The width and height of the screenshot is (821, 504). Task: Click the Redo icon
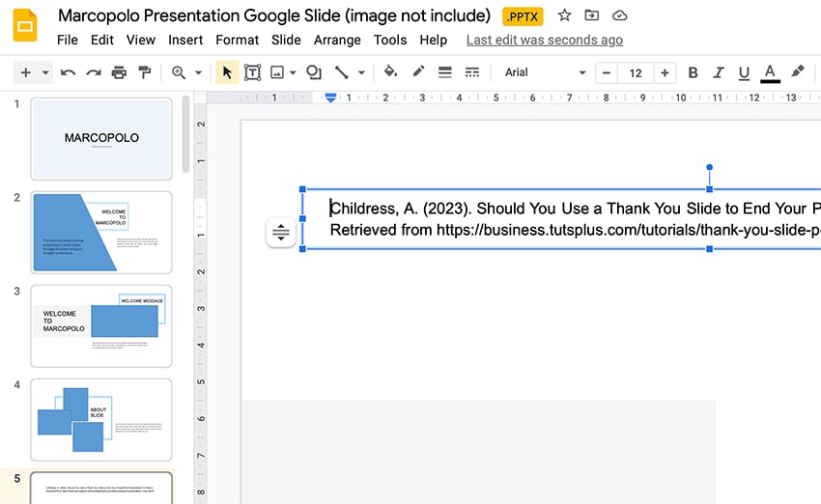93,72
